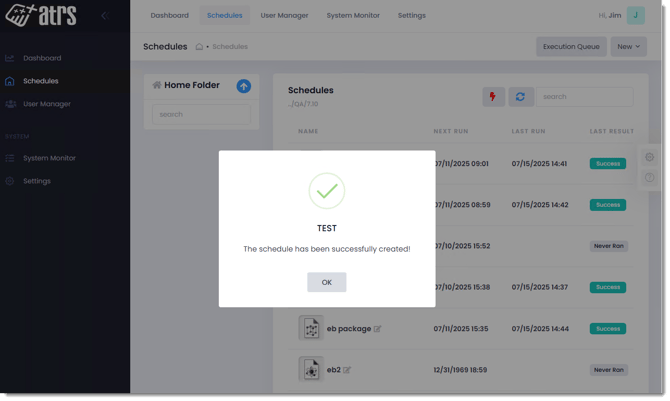670x401 pixels.
Task: Select Dashboard in the left sidebar
Action: point(42,58)
